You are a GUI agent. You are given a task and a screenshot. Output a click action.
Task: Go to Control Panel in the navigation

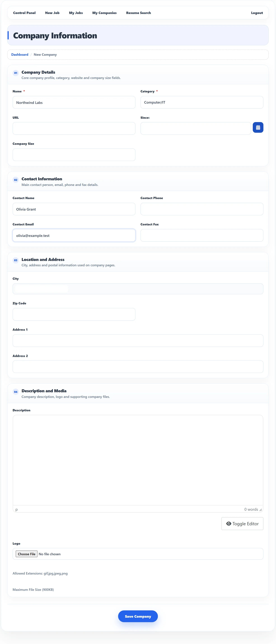(x=24, y=13)
